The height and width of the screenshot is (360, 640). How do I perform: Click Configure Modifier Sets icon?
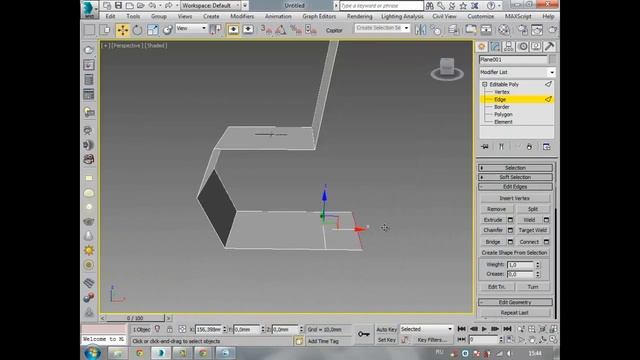coord(547,147)
